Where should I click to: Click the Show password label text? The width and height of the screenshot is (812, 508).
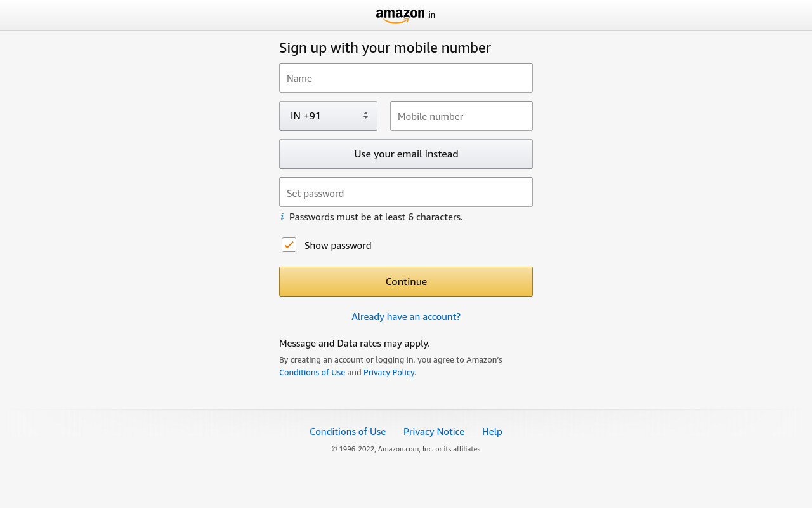tap(337, 245)
